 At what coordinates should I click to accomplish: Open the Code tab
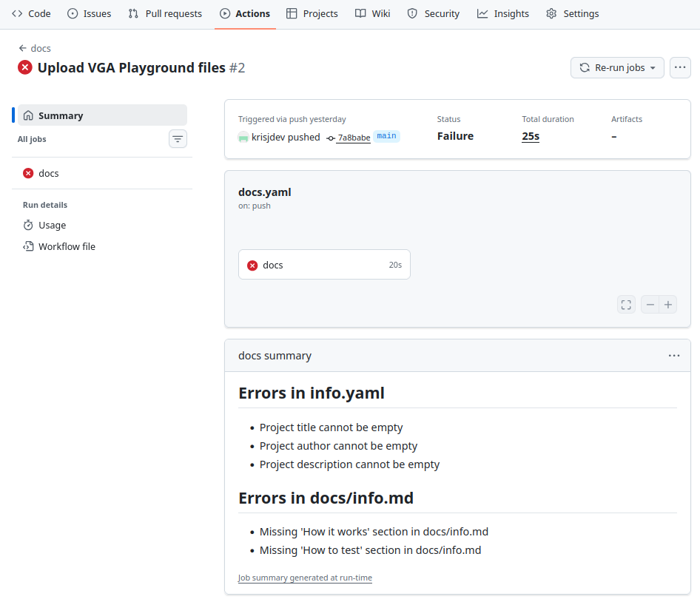pos(31,13)
